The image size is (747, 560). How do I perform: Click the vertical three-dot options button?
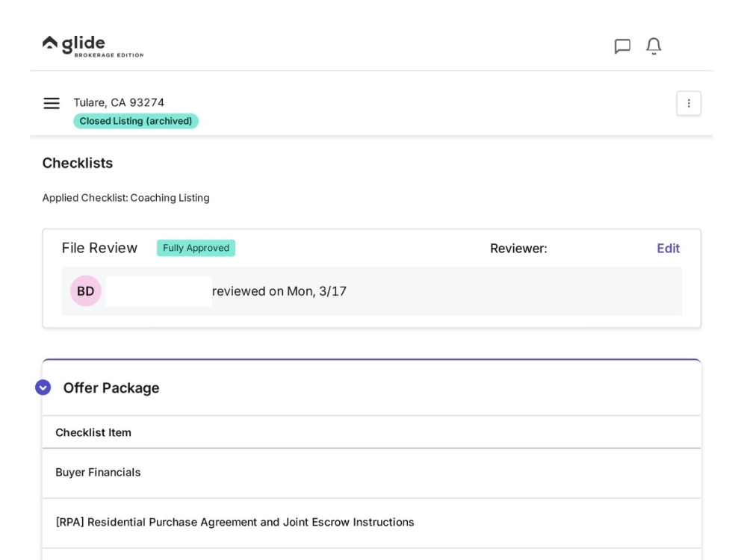689,103
